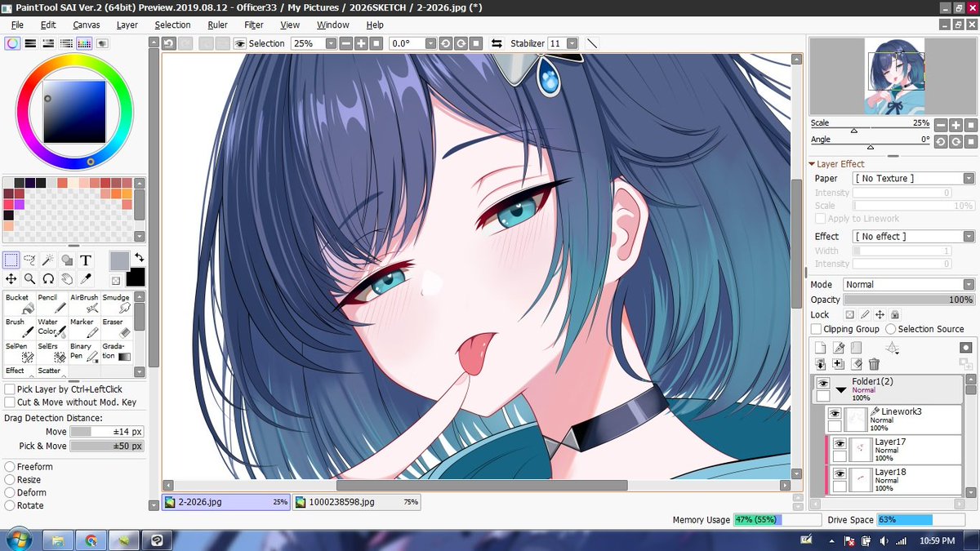Open Chrome from the Windows taskbar
Screen dimensions: 980x551
click(91, 540)
